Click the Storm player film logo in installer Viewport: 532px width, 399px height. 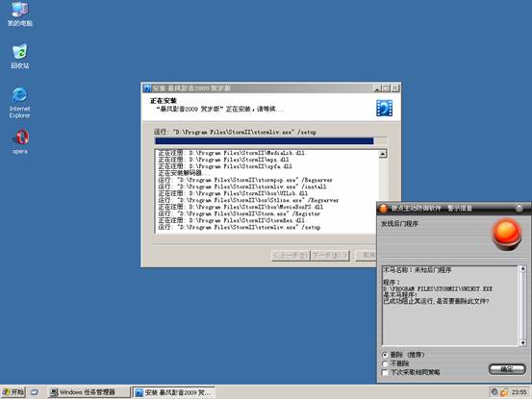point(385,108)
